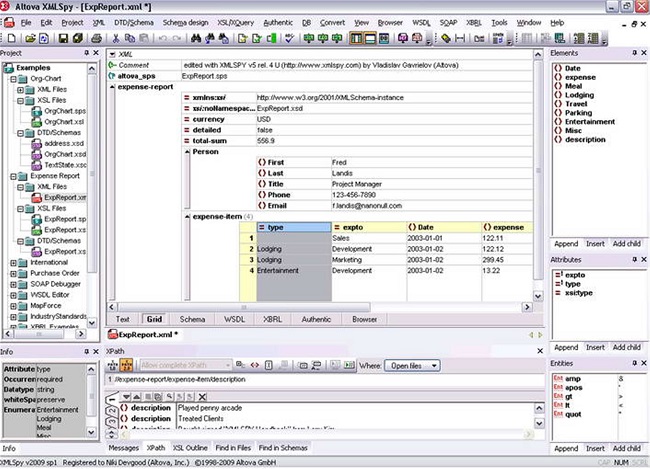This screenshot has width=650, height=469.
Task: Collapse the Org-Chart folder
Action: pos(13,79)
